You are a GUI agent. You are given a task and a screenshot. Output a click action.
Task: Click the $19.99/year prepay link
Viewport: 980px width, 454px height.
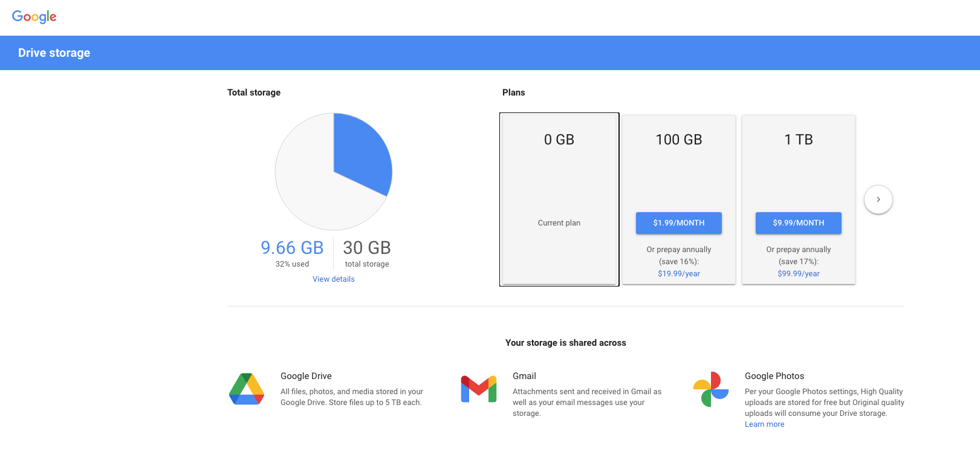[679, 274]
